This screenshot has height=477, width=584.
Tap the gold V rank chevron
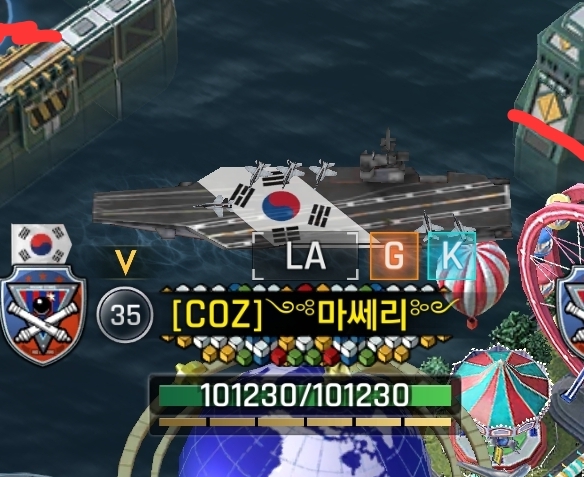coord(126,262)
